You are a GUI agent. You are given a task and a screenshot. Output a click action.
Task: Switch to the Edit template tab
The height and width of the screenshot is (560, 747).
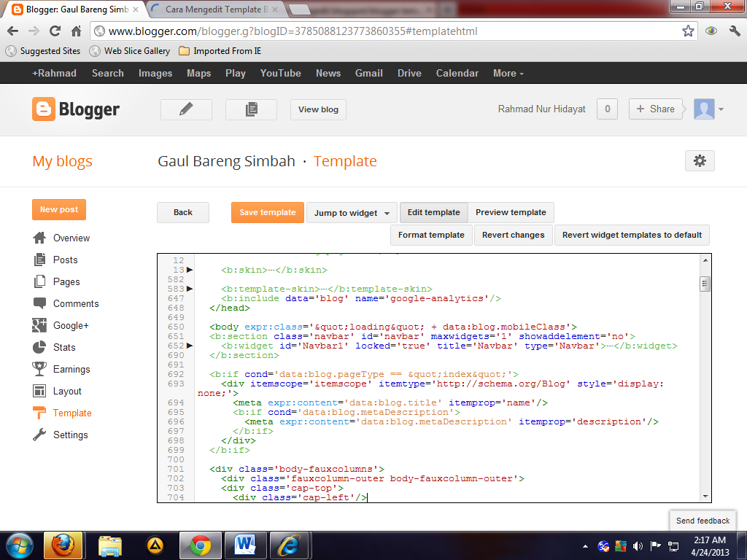coord(434,212)
